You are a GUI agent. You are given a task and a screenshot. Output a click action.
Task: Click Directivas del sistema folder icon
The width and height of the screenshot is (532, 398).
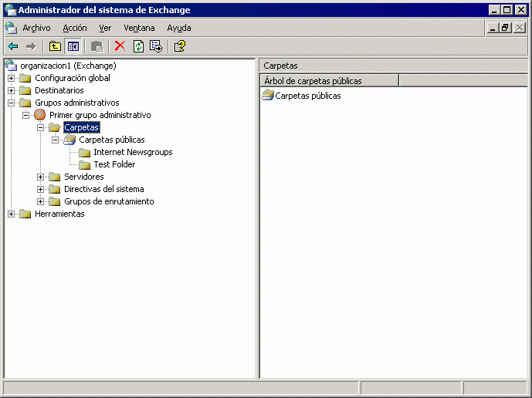pos(55,189)
